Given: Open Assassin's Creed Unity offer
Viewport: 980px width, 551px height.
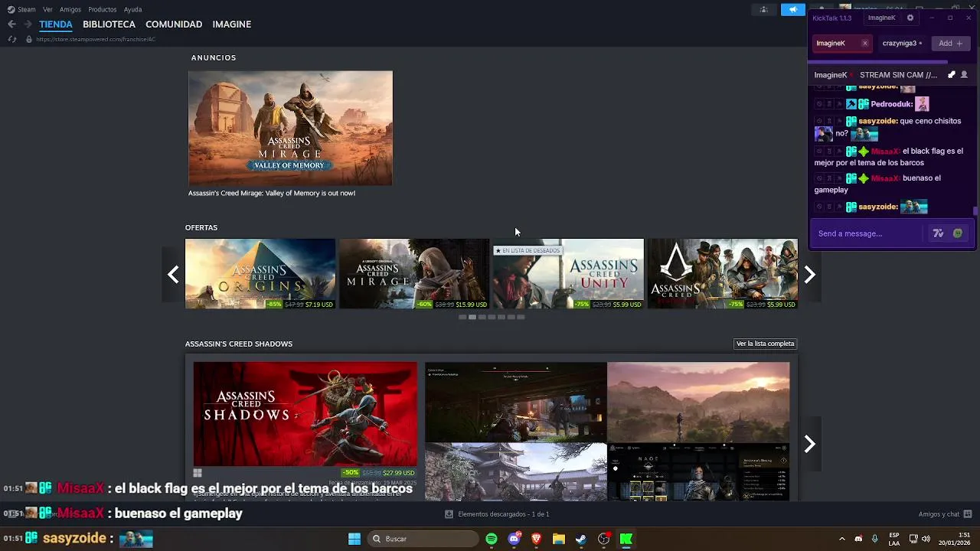Looking at the screenshot, I should pyautogui.click(x=568, y=273).
